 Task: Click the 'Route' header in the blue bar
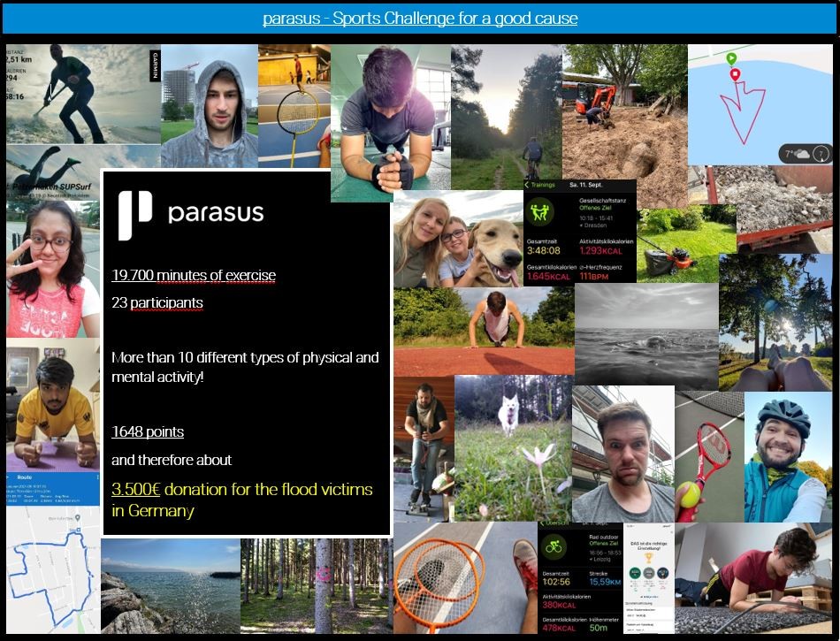24,477
